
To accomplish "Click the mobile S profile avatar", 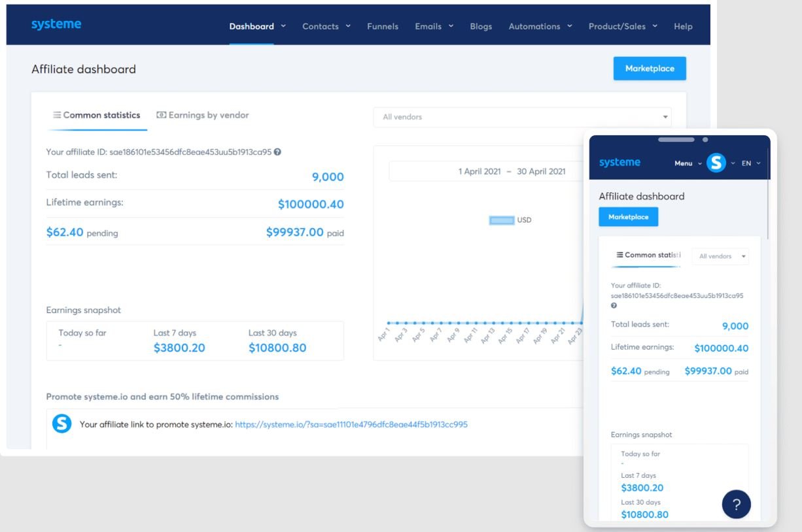I will (716, 163).
